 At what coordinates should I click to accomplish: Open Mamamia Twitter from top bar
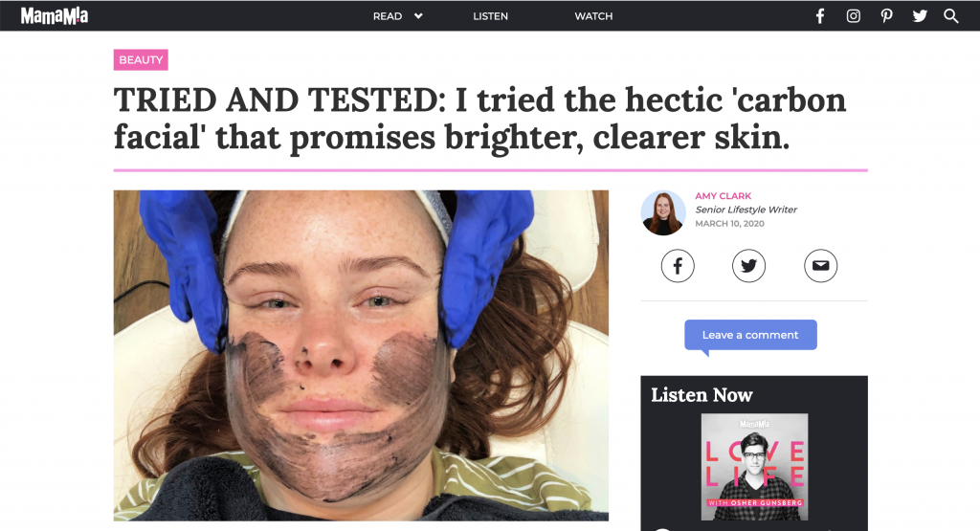tap(920, 16)
